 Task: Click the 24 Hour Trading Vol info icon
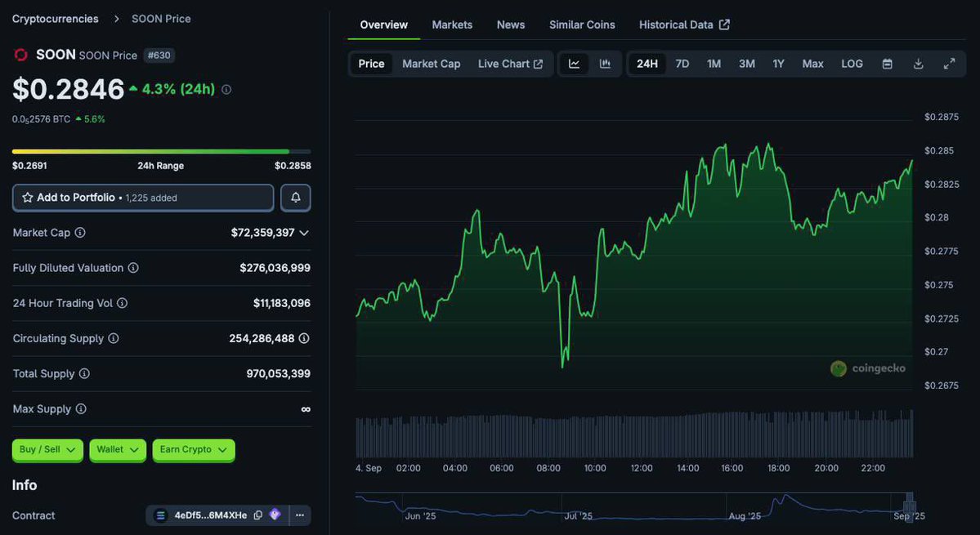[x=123, y=303]
